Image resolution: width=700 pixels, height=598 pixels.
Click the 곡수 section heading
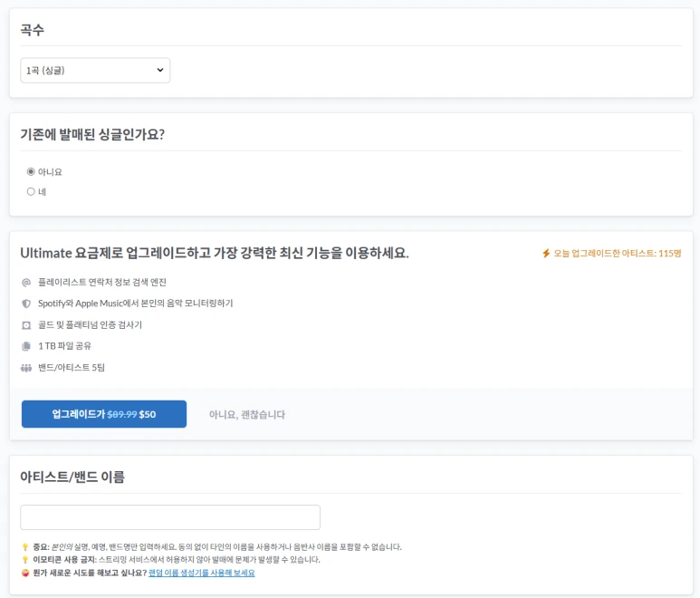(32, 30)
